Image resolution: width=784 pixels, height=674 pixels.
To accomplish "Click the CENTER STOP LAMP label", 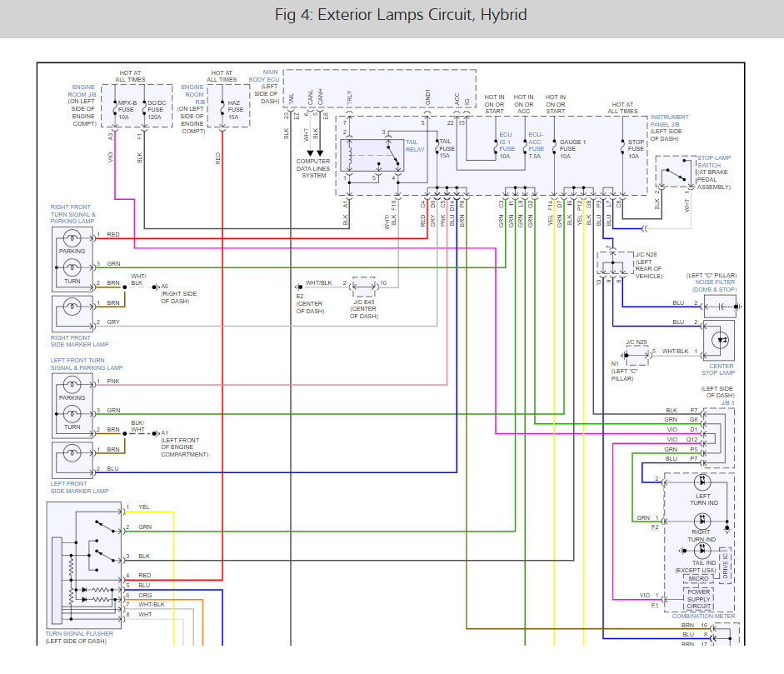I will [x=718, y=370].
